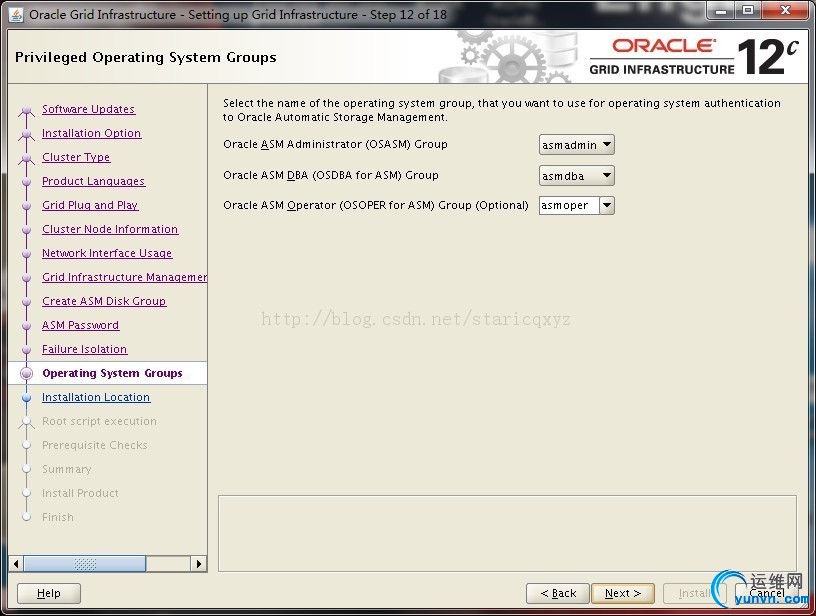The height and width of the screenshot is (616, 816).
Task: Open the ASM Password step
Action: tap(81, 325)
